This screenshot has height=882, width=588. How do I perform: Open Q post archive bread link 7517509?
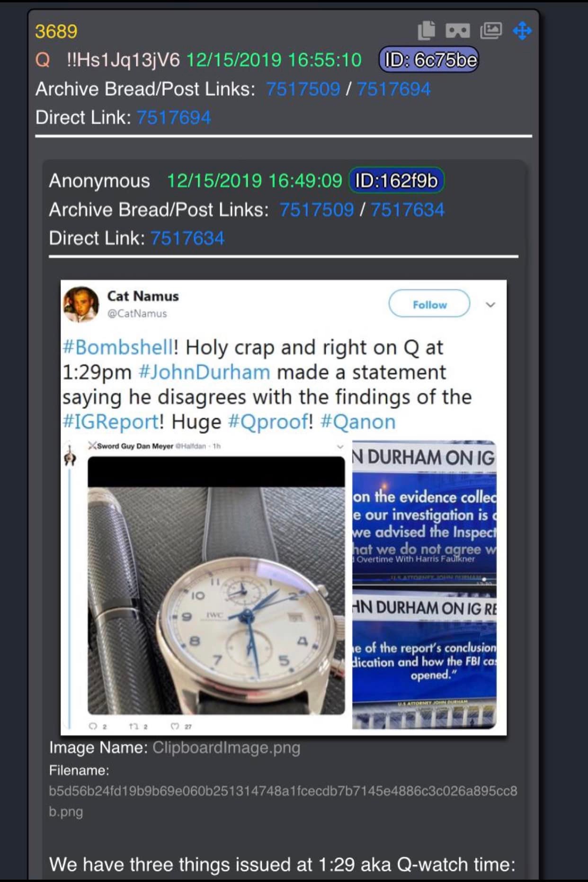coord(303,89)
